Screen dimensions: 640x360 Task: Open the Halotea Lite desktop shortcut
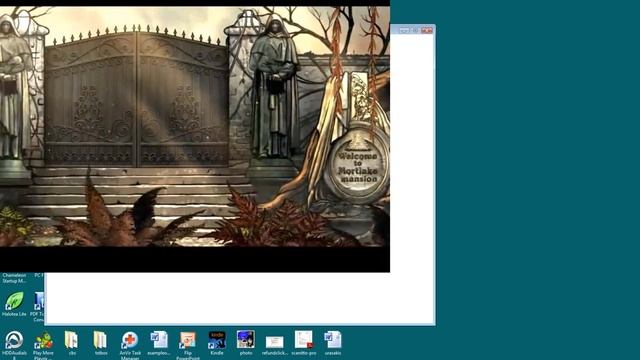(14, 304)
